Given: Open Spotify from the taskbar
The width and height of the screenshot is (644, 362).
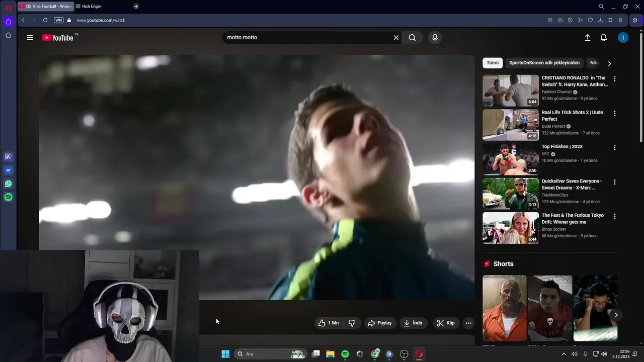Looking at the screenshot, I should pyautogui.click(x=345, y=354).
